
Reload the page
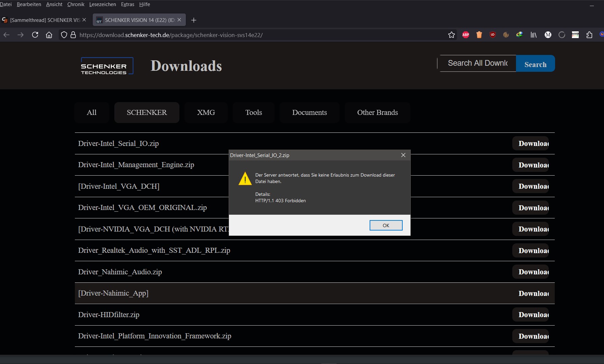point(35,35)
